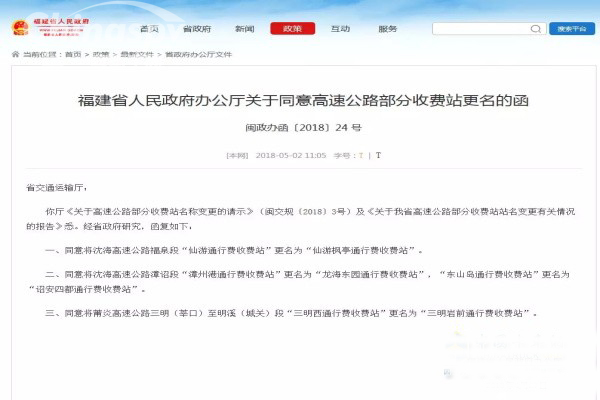Click the magnifier search icon
600x400 pixels.
[x=536, y=29]
